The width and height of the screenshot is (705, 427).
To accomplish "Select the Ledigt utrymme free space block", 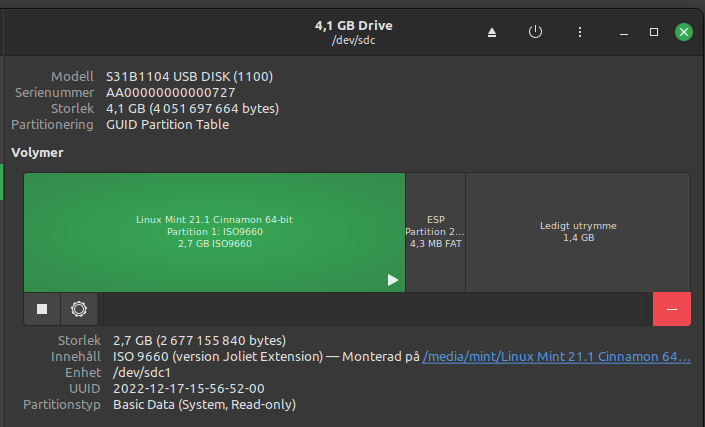I will coord(577,232).
